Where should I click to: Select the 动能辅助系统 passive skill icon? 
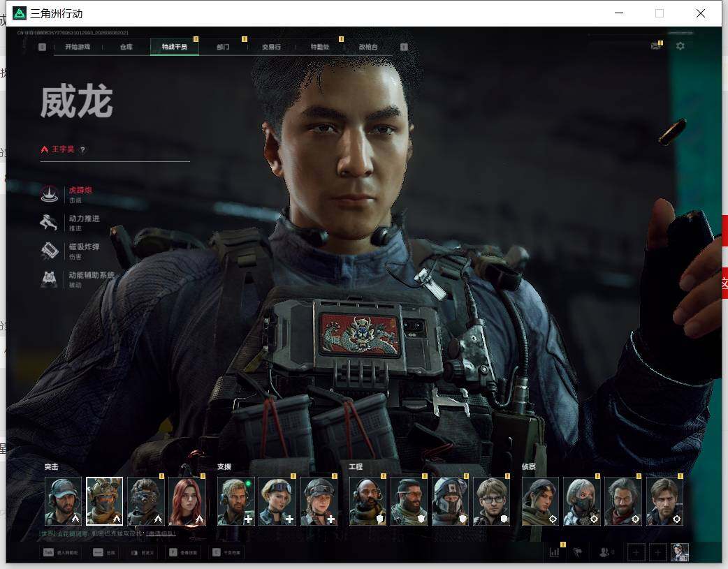click(49, 279)
